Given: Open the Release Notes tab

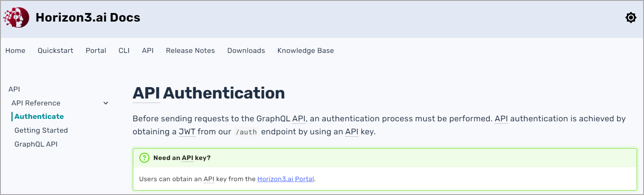Looking at the screenshot, I should coord(190,50).
